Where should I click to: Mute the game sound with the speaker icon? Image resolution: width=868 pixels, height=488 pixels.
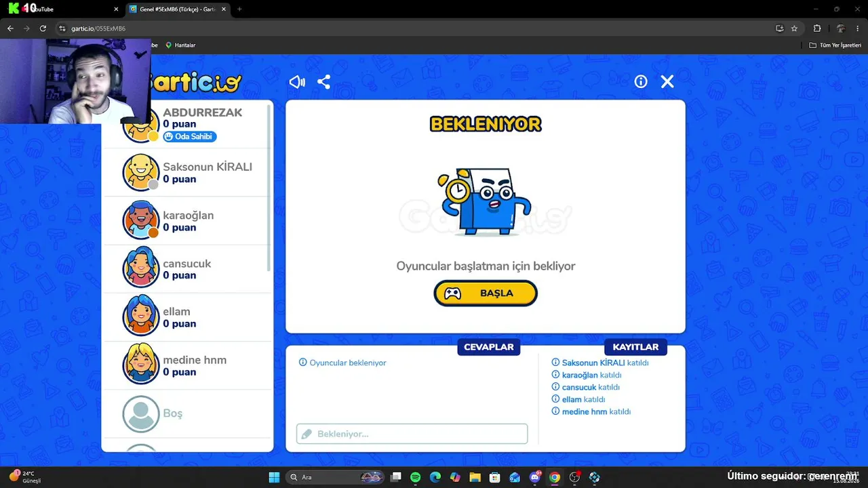point(297,82)
